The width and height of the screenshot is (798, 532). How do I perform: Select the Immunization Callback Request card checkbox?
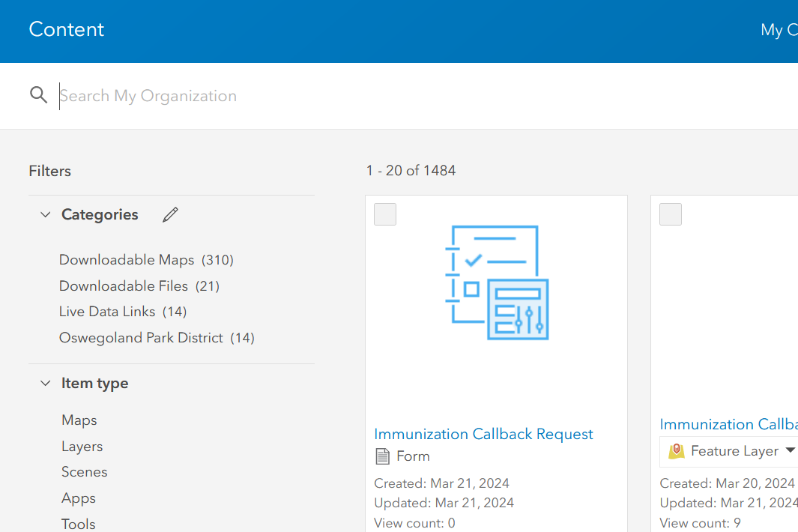384,214
